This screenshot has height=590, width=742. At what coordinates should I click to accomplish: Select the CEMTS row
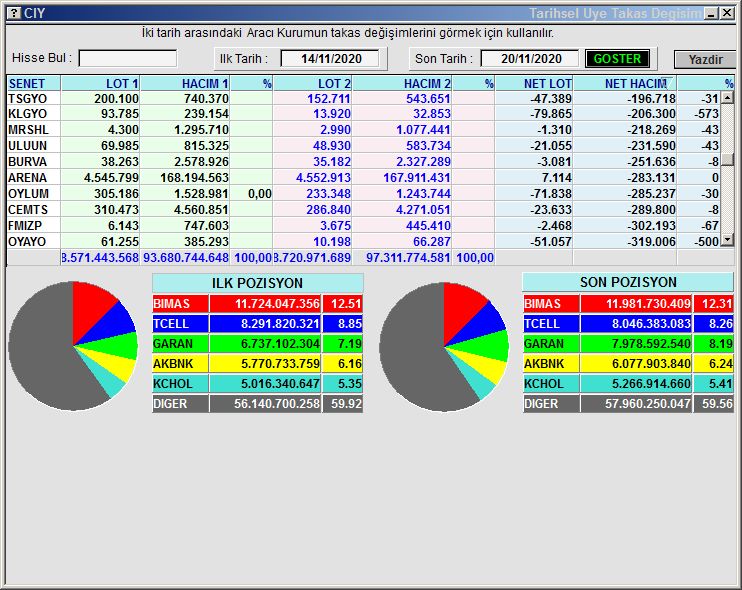coord(363,209)
